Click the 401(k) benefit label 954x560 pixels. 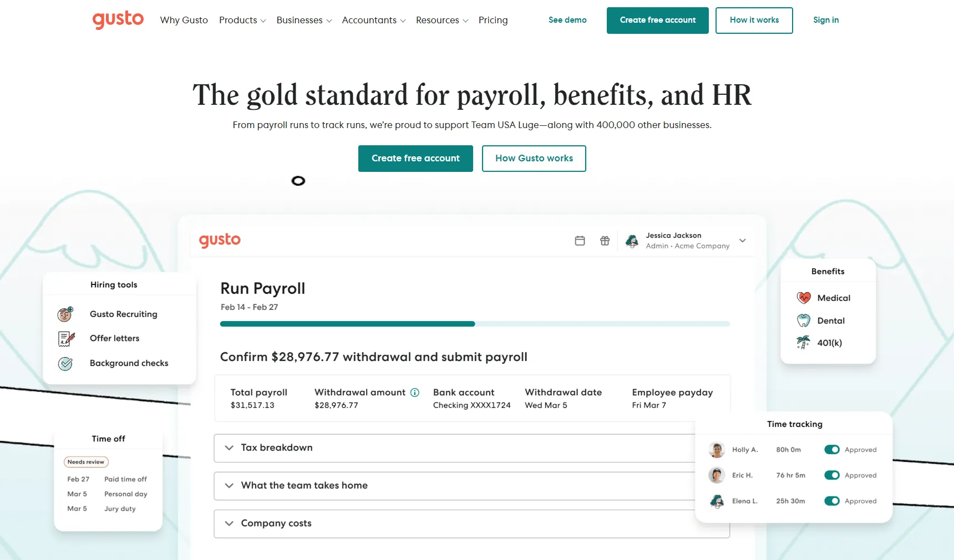[x=829, y=343]
